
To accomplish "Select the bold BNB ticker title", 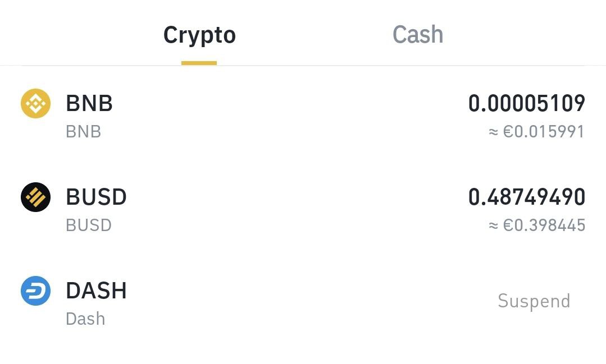I will 89,103.
